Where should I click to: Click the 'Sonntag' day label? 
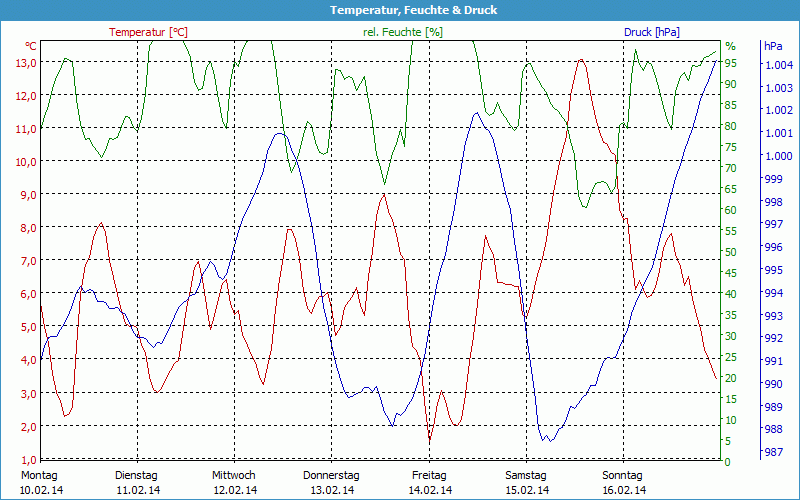click(x=622, y=475)
